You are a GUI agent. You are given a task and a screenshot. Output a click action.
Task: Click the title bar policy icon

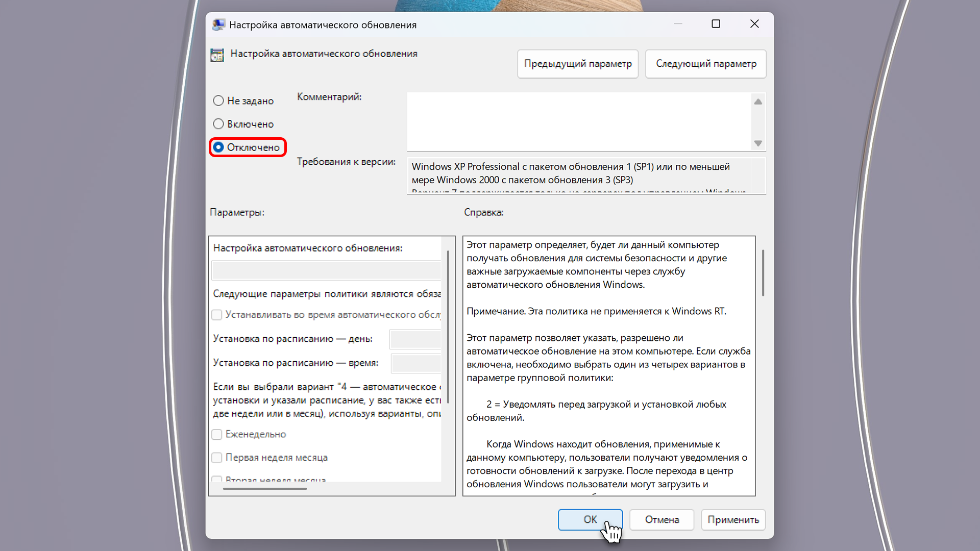click(218, 24)
